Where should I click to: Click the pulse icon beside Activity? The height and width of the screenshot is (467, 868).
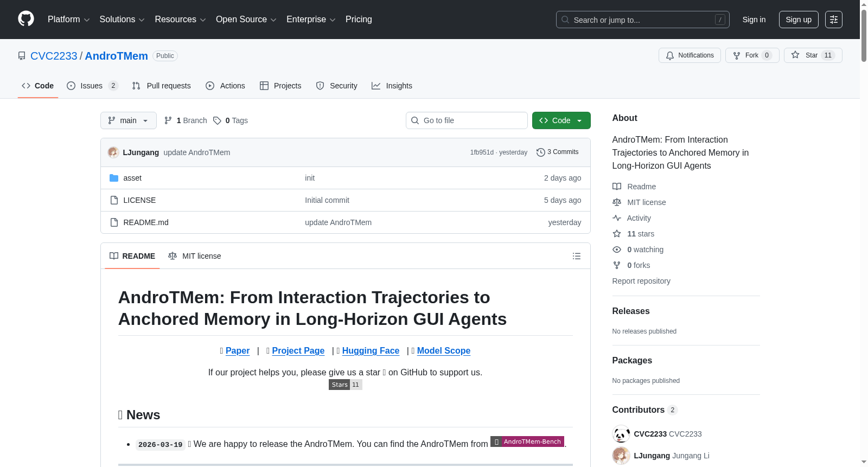coord(617,218)
